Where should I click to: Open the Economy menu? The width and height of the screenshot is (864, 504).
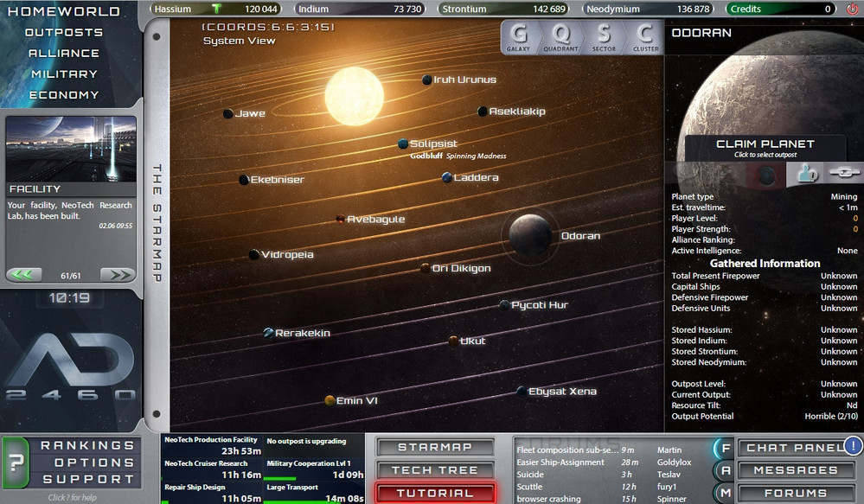[64, 95]
